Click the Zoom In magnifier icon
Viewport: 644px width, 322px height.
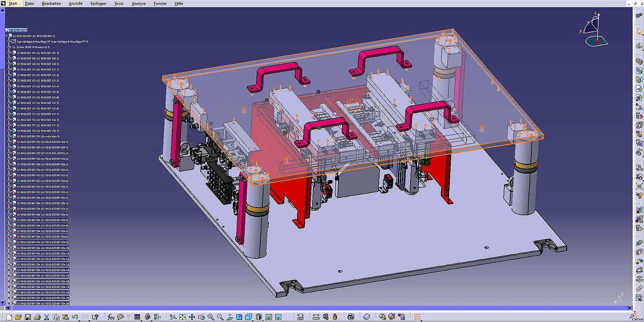click(211, 317)
